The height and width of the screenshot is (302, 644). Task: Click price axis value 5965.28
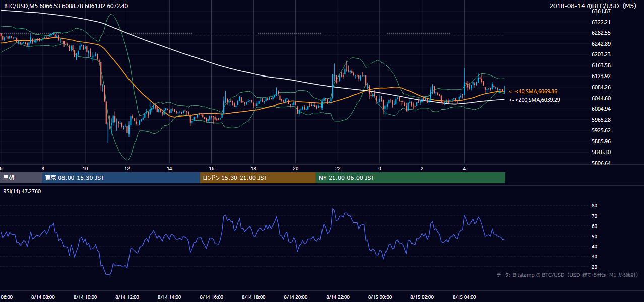click(x=601, y=120)
